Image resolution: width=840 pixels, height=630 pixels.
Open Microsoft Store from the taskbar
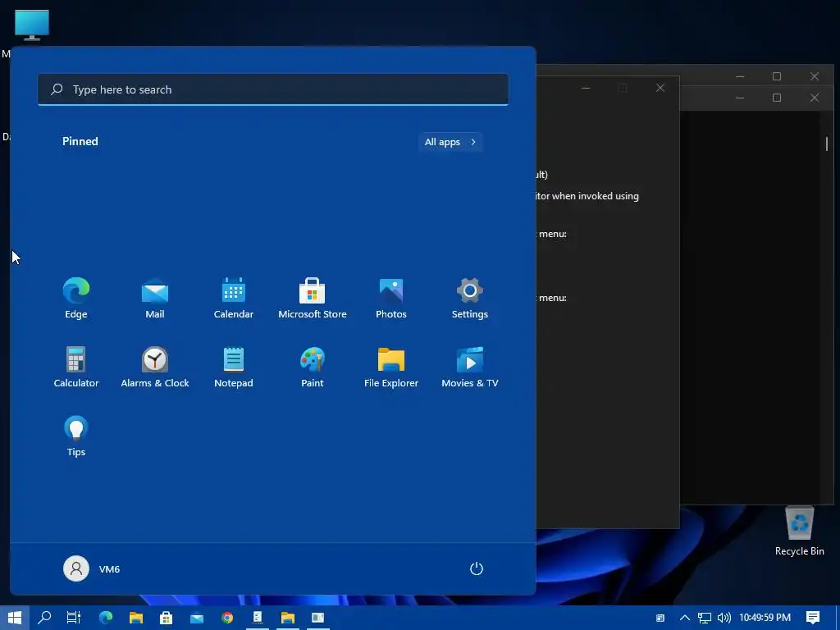tap(166, 618)
